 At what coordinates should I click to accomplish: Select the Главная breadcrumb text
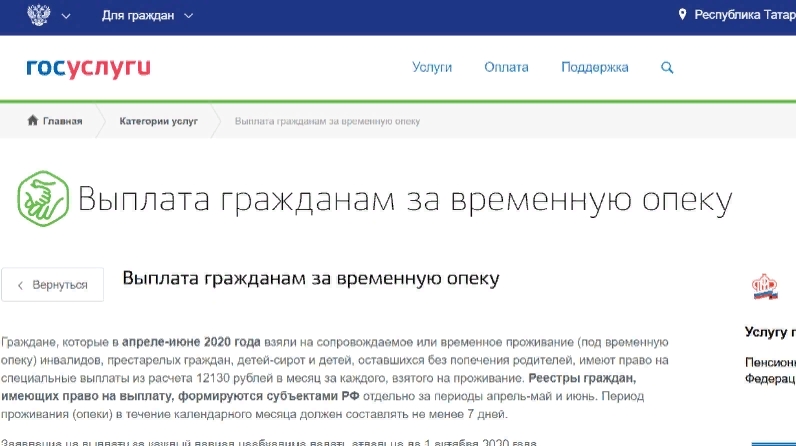point(62,121)
